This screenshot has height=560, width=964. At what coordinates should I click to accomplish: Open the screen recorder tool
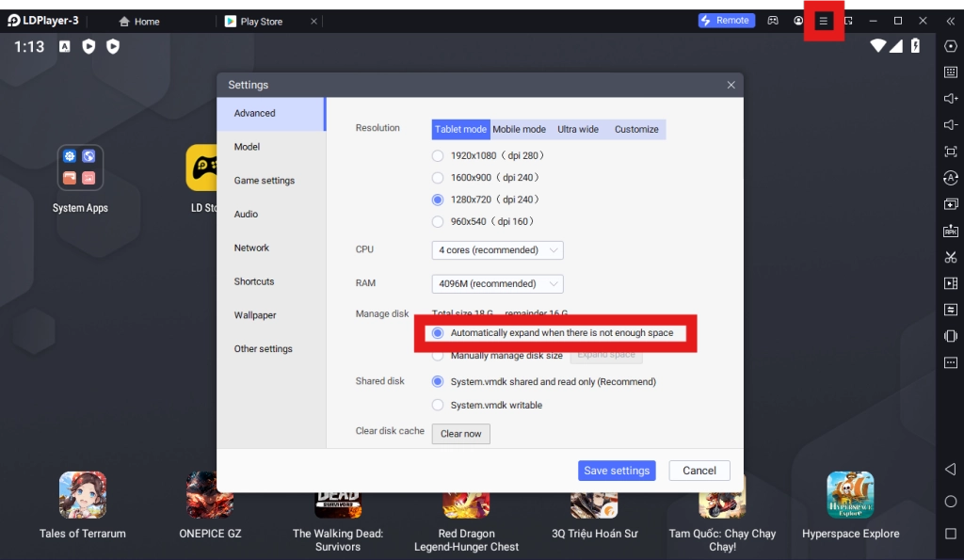[x=951, y=282]
